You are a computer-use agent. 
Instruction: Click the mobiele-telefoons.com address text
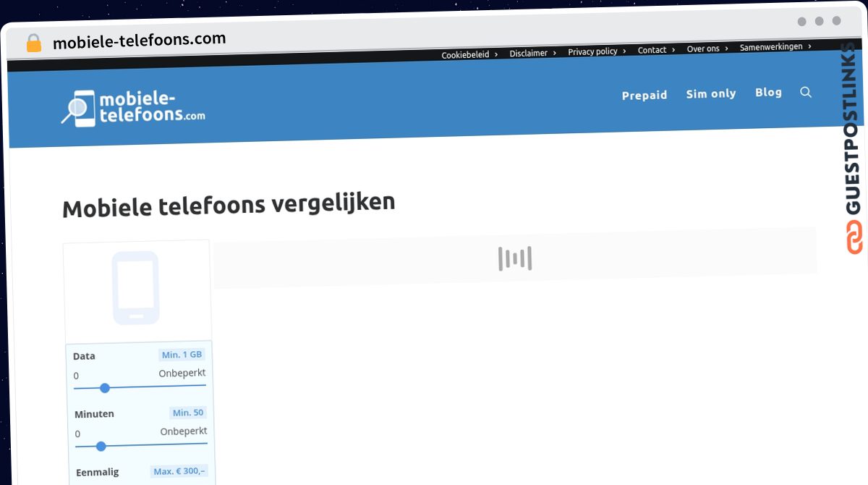pos(139,40)
